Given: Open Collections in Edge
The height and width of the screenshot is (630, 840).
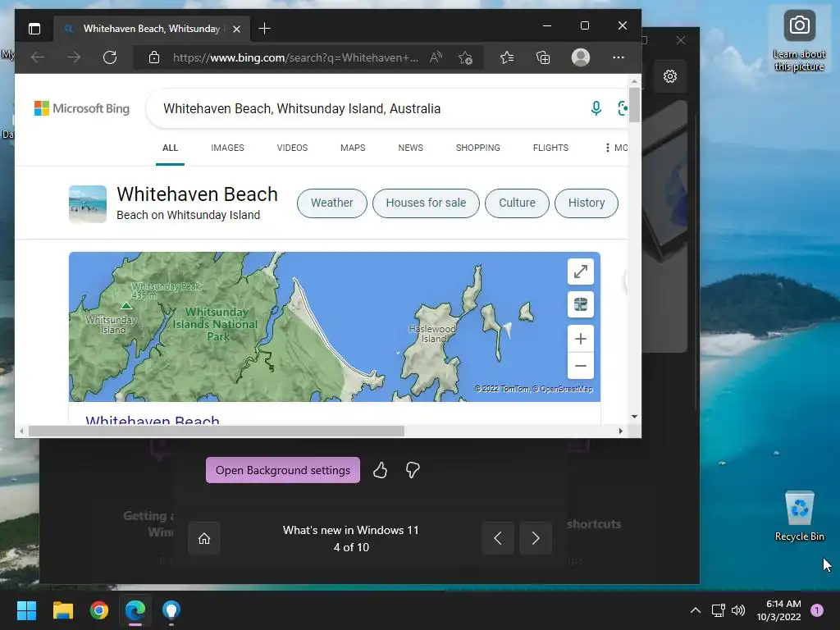Looking at the screenshot, I should (x=543, y=57).
